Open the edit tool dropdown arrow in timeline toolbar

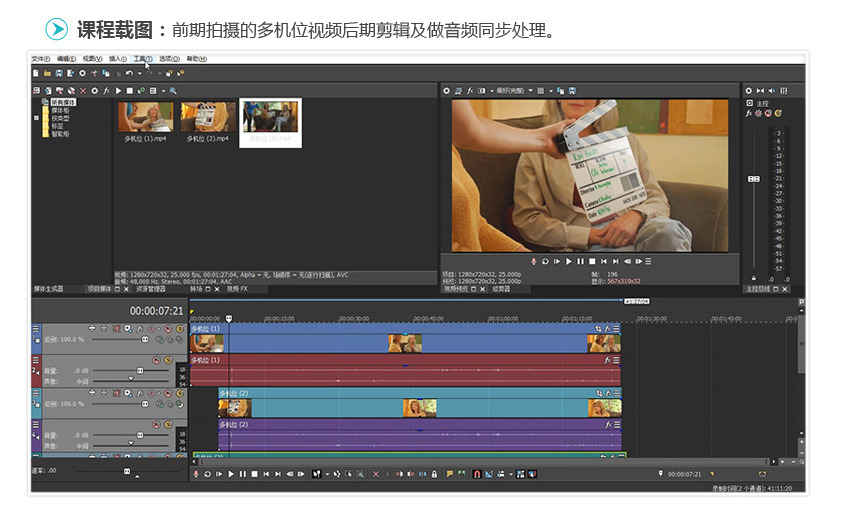point(327,474)
